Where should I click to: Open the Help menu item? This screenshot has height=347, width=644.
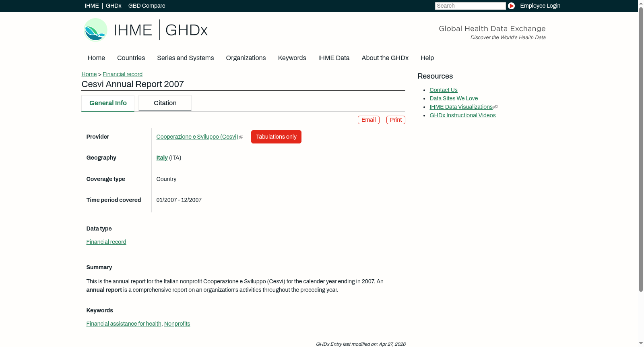tap(427, 58)
